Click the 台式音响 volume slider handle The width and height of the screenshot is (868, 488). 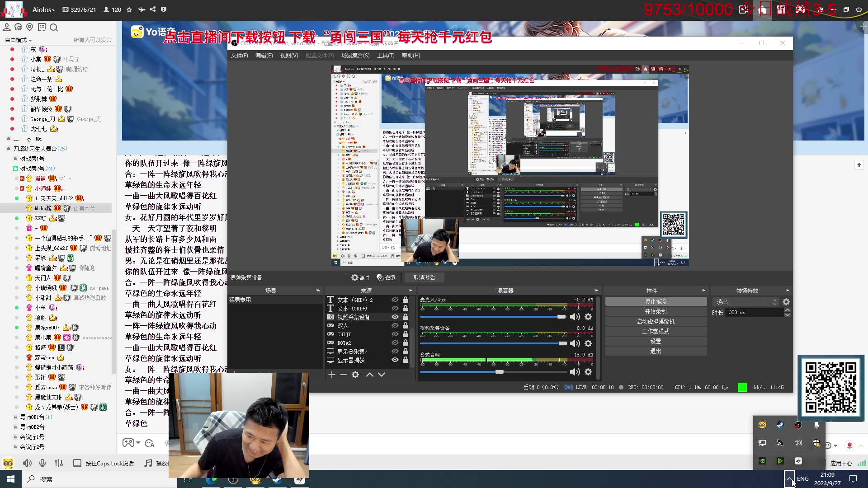[x=499, y=372]
